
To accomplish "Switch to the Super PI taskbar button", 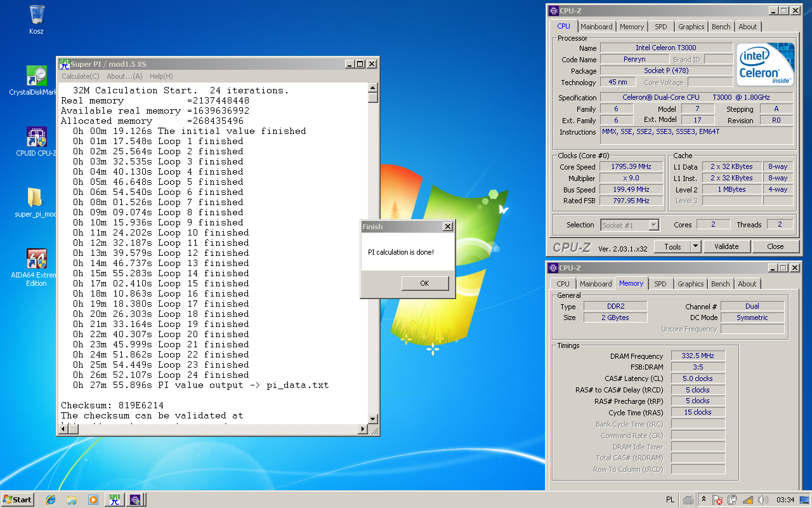I will click(x=115, y=500).
